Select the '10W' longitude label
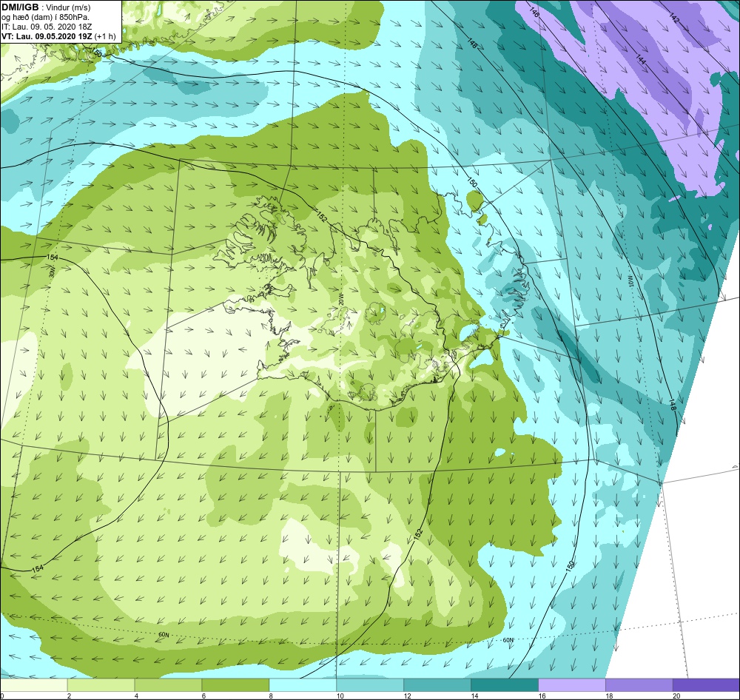This screenshot has width=740, height=700. click(x=630, y=280)
